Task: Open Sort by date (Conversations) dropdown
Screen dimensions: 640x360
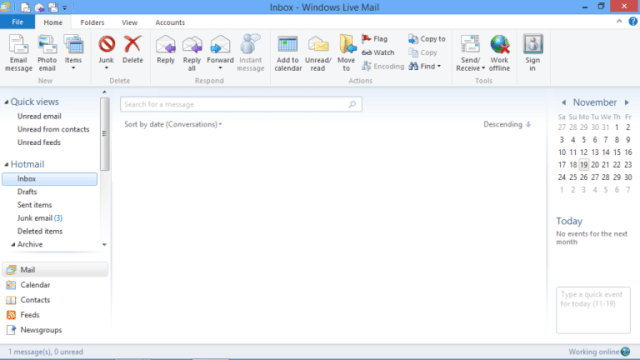Action: coord(173,124)
